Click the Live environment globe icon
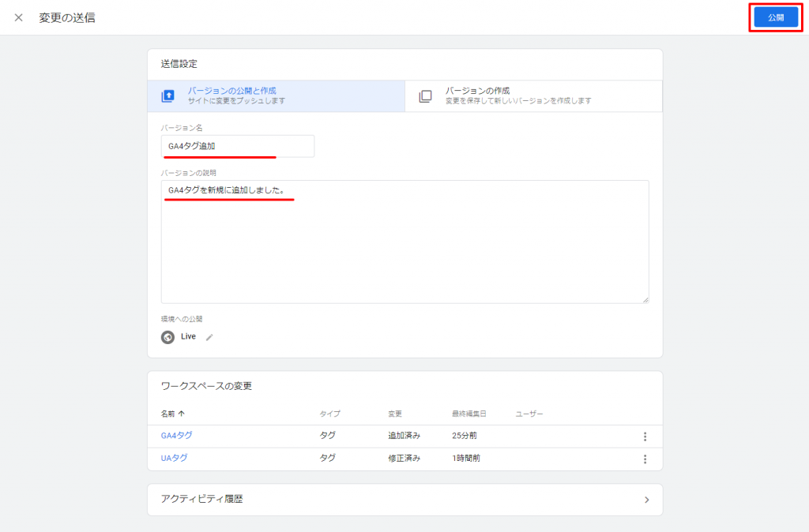 click(167, 337)
